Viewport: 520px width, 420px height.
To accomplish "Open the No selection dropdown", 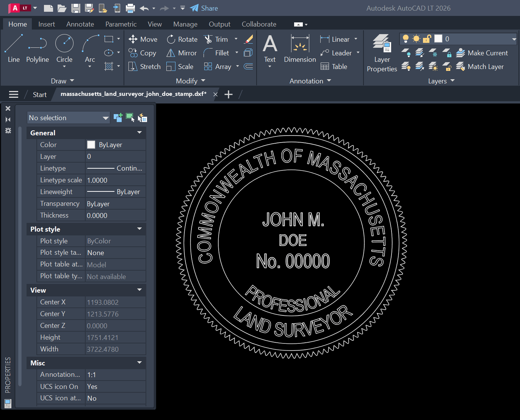I will [68, 118].
